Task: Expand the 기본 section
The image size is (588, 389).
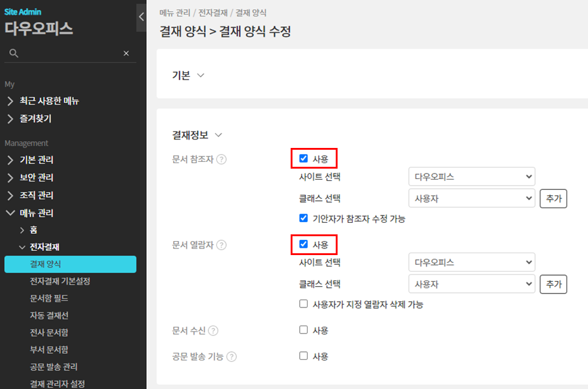Action: coord(200,75)
